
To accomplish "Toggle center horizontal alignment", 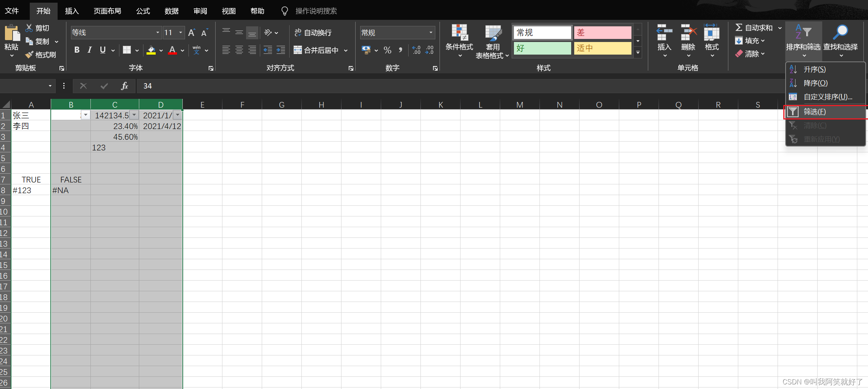I will (x=239, y=50).
